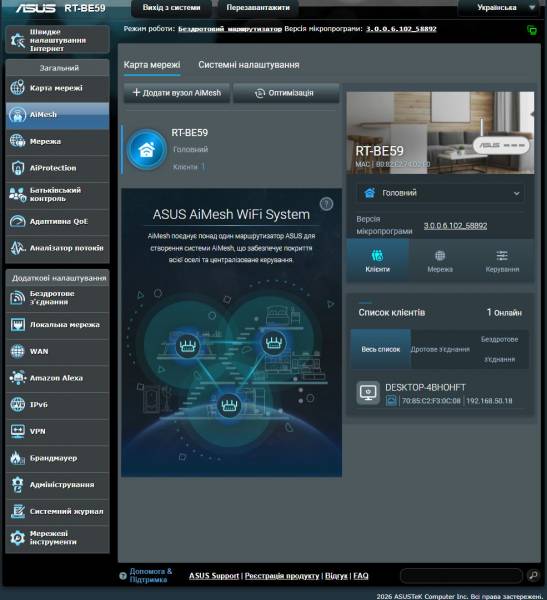Image resolution: width=547 pixels, height=600 pixels.
Task: Open the Системний журнал icon
Action: [18, 511]
